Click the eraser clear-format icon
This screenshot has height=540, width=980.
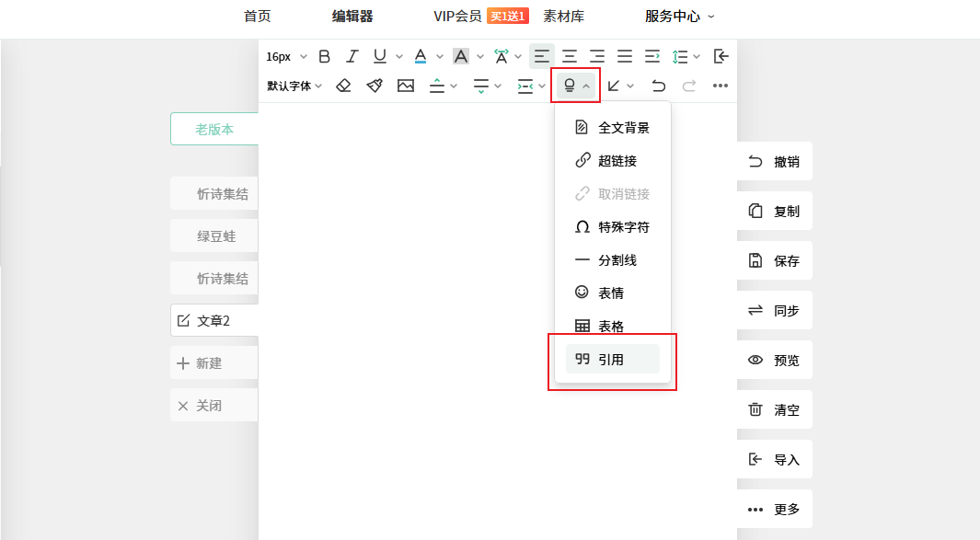tap(344, 86)
